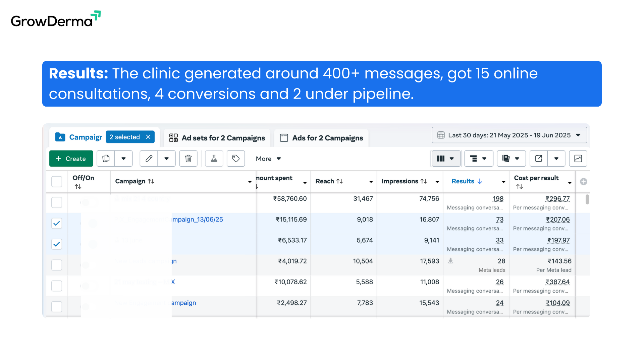The image size is (644, 362).
Task: Open the Last 30 days date range dropdown
Action: (x=509, y=135)
